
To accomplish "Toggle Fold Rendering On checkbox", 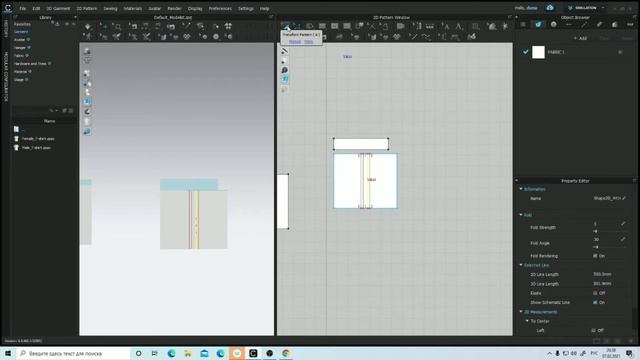I will click(595, 256).
